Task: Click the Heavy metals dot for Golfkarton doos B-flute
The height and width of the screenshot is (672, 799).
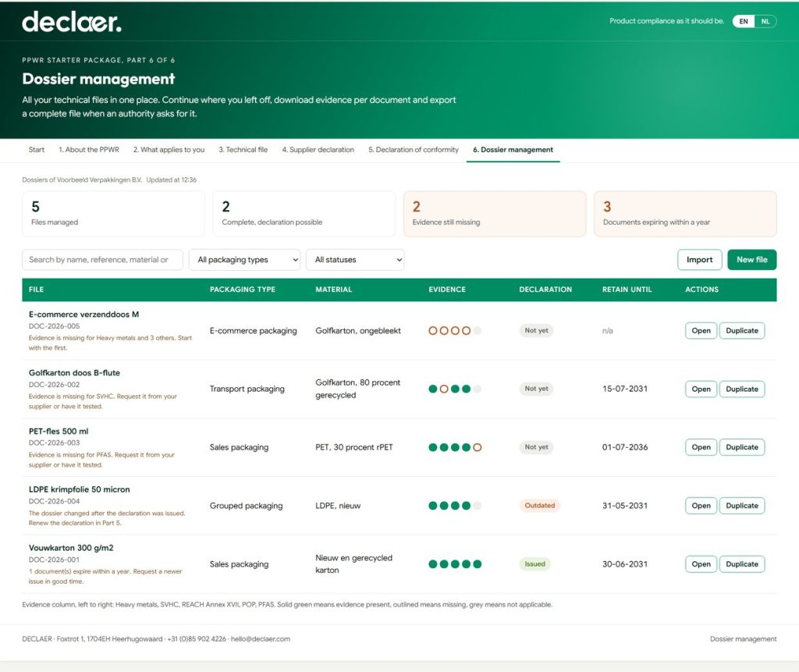Action: [x=432, y=389]
